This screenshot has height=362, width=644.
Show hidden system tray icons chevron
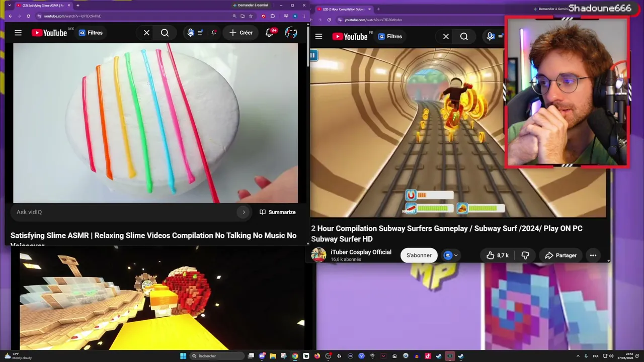click(x=578, y=356)
